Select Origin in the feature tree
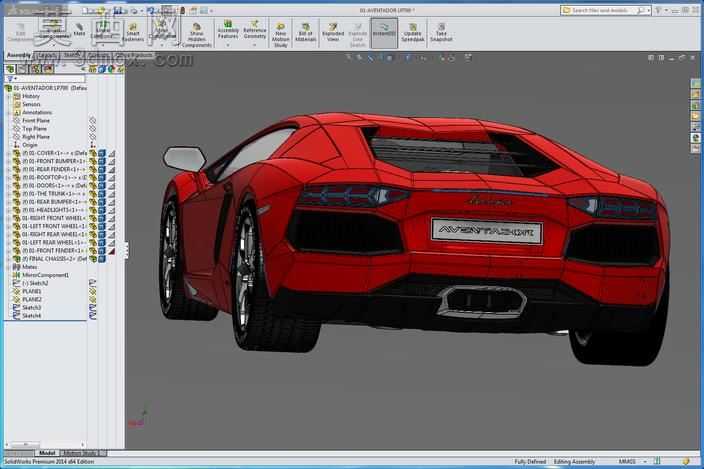This screenshot has height=469, width=704. [30, 145]
